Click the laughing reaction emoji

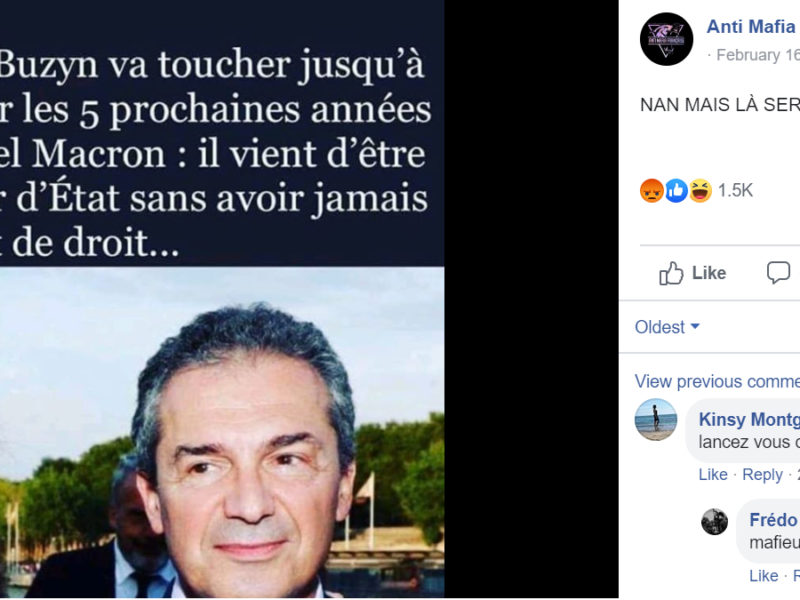(700, 191)
